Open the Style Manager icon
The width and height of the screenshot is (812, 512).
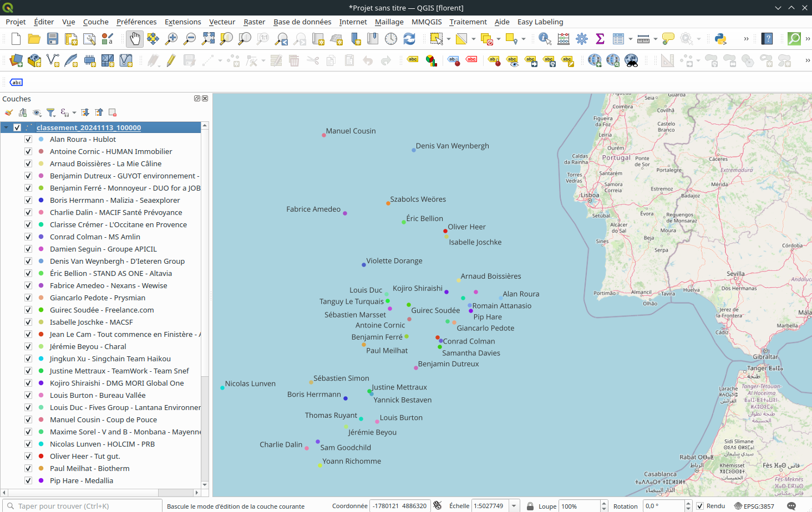pos(108,39)
